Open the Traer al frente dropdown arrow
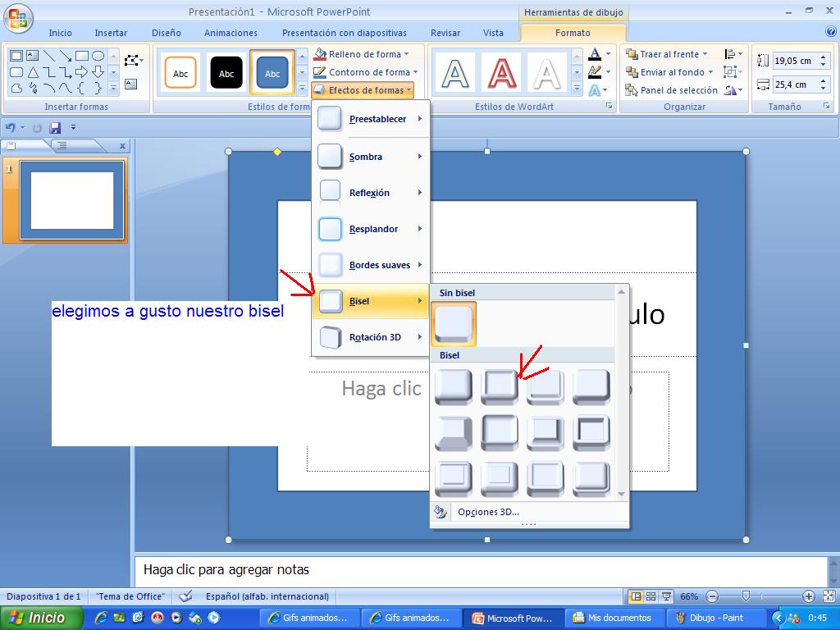This screenshot has height=630, width=840. 705,54
